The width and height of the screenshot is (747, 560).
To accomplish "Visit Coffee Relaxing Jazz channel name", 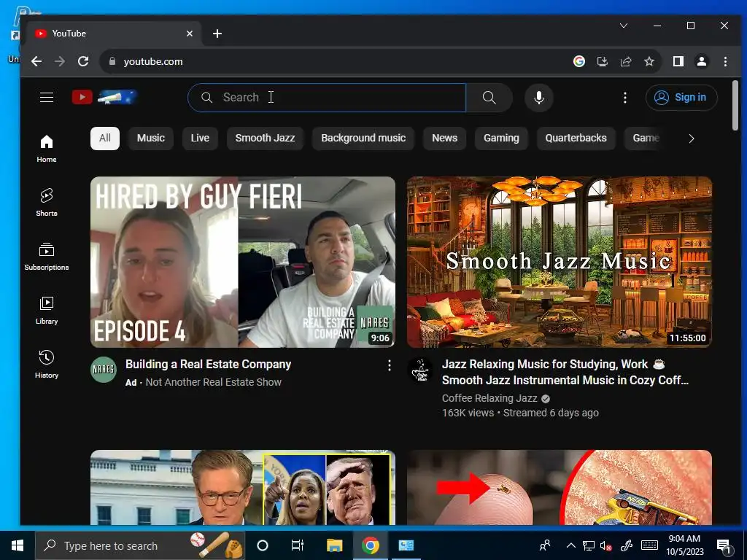I will [x=489, y=398].
